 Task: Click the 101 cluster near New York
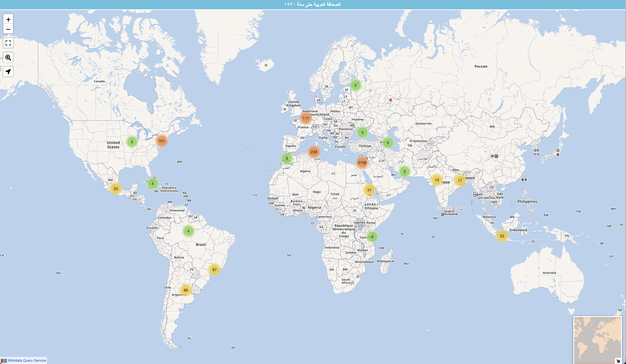coord(162,141)
